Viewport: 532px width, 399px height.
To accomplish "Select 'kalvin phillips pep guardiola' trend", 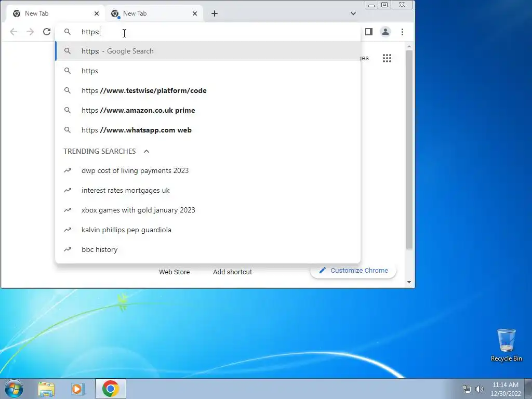I will click(208, 230).
